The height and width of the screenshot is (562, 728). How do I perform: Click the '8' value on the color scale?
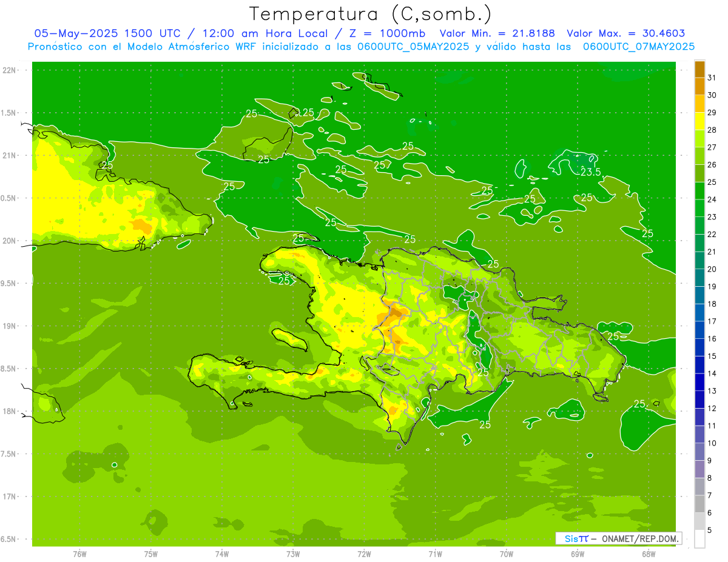click(x=710, y=478)
